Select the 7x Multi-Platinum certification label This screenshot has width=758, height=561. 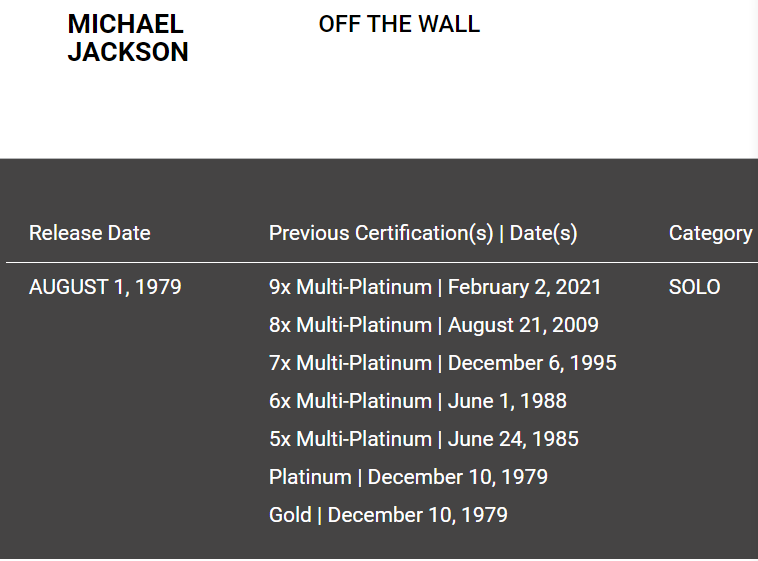tap(350, 363)
